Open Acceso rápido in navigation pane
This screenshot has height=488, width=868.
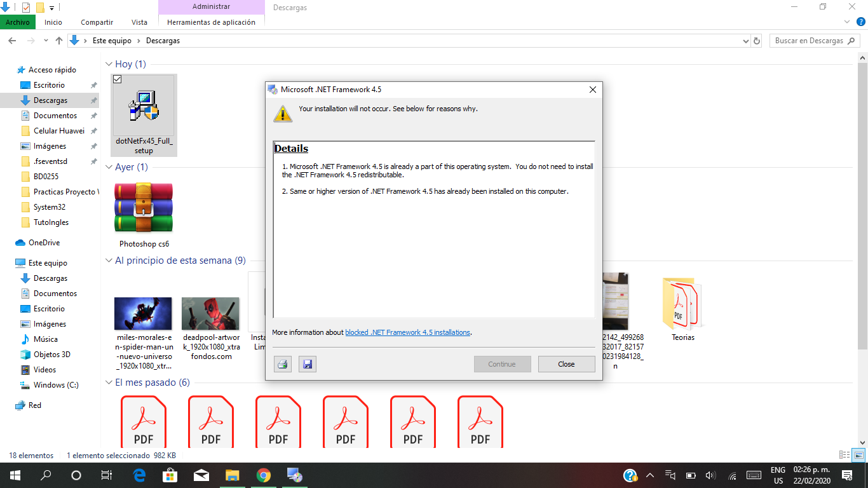click(x=51, y=70)
